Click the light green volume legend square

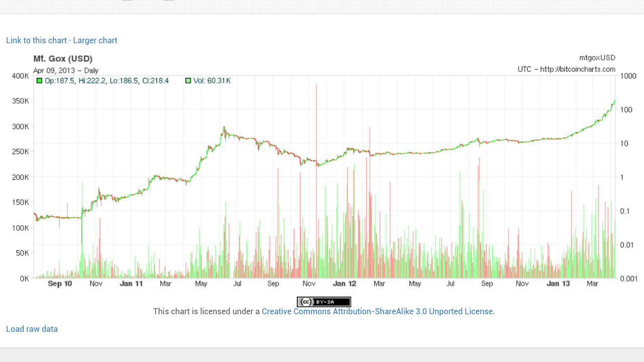coord(188,80)
